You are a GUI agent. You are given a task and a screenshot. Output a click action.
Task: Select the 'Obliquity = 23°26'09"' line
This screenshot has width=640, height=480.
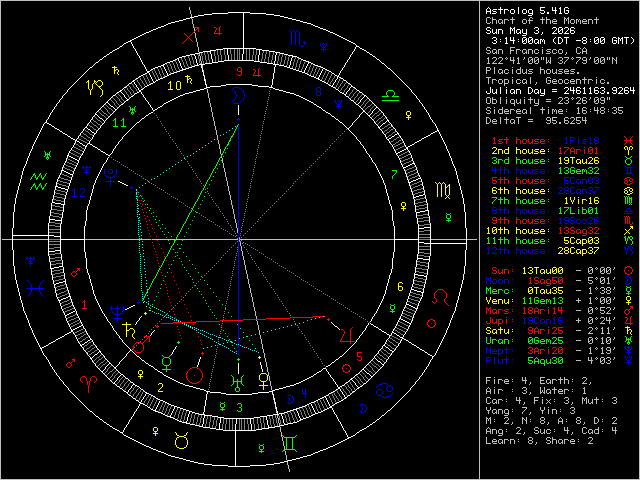tap(548, 101)
